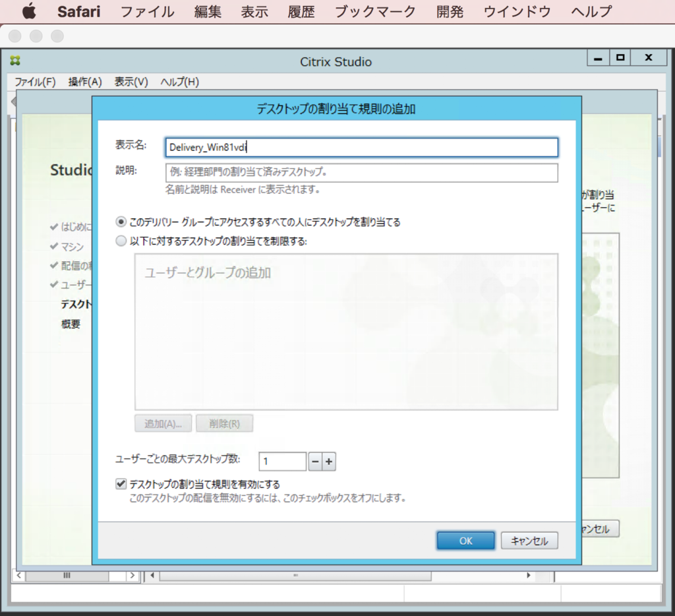This screenshot has width=675, height=616.
Task: Maximize the Citrix Studio window
Action: click(x=620, y=58)
